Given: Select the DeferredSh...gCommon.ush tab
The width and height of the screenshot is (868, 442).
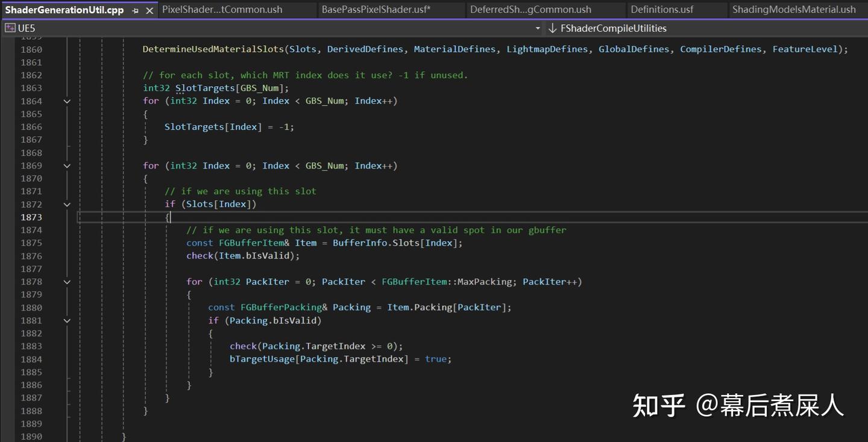Looking at the screenshot, I should pos(532,9).
